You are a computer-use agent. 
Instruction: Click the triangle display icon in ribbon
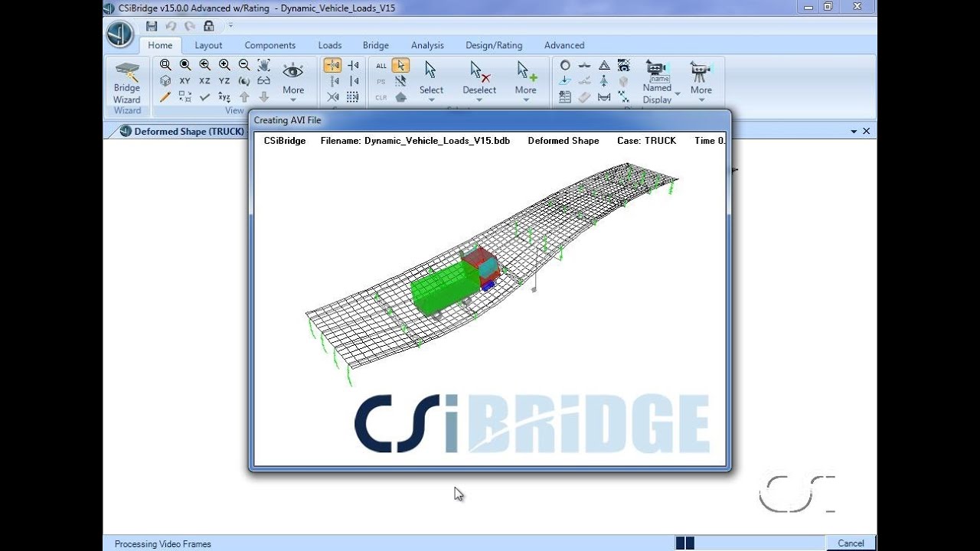(604, 65)
